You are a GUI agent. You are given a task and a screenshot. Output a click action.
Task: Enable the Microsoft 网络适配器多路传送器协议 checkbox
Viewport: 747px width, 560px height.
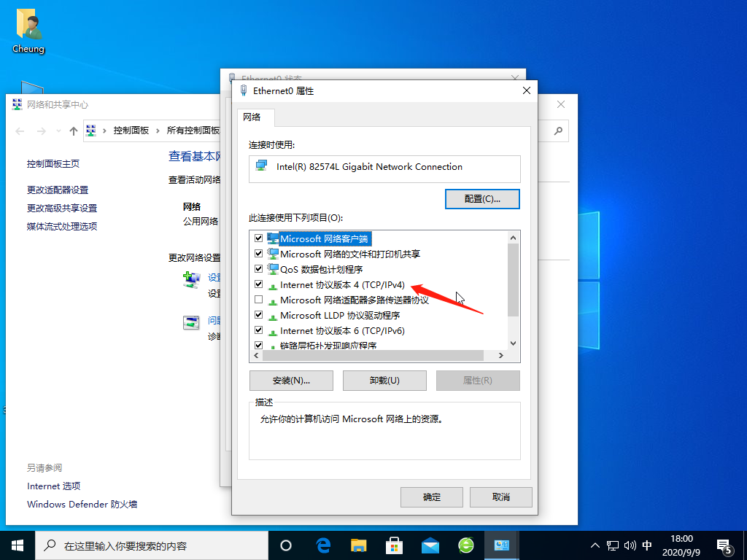258,300
